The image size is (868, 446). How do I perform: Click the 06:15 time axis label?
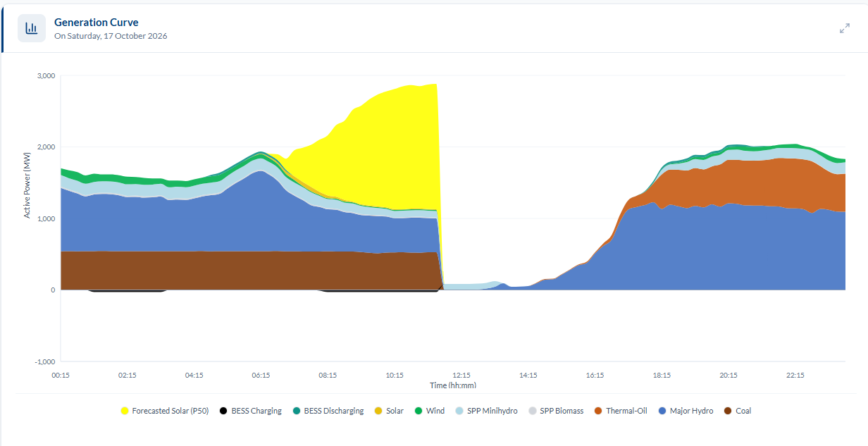261,376
